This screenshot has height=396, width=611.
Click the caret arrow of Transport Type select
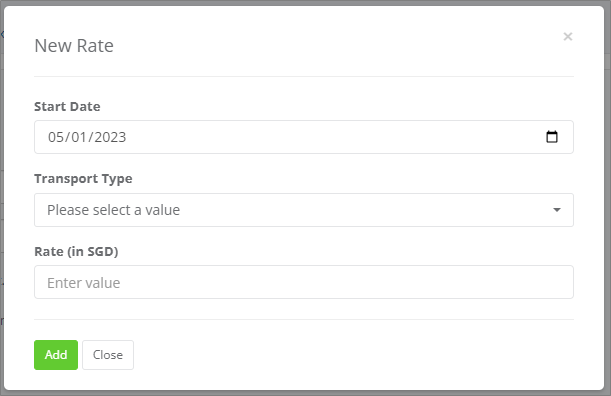[557, 210]
